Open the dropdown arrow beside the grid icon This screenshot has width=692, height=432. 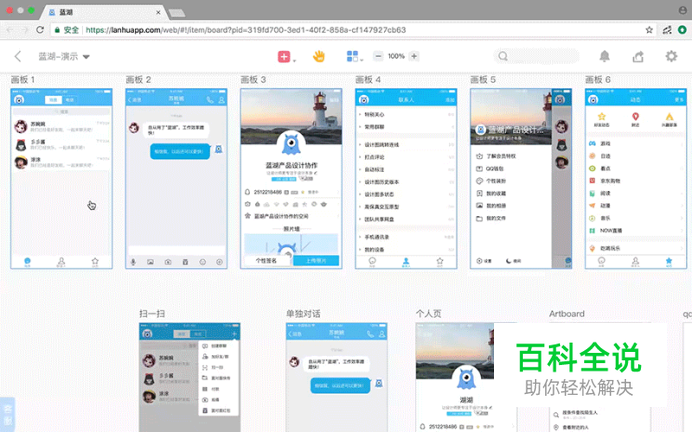coord(361,60)
